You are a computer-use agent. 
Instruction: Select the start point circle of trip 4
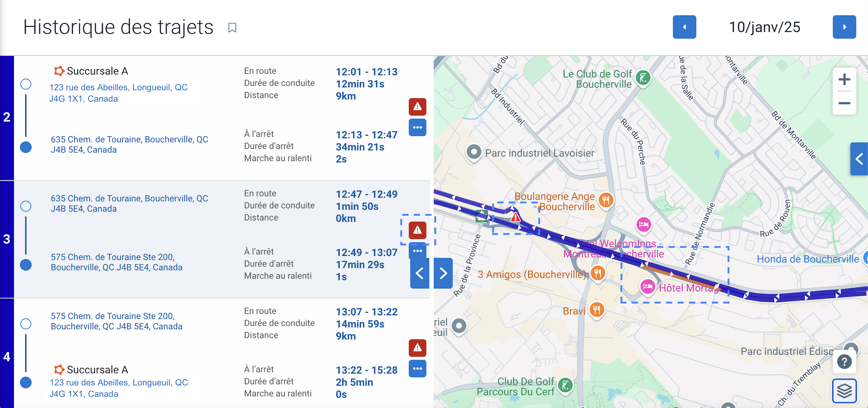26,324
